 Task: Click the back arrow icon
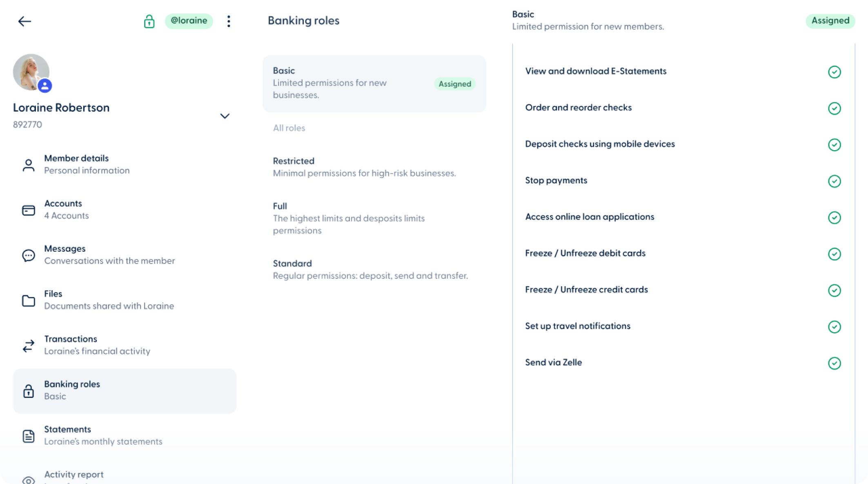[24, 21]
